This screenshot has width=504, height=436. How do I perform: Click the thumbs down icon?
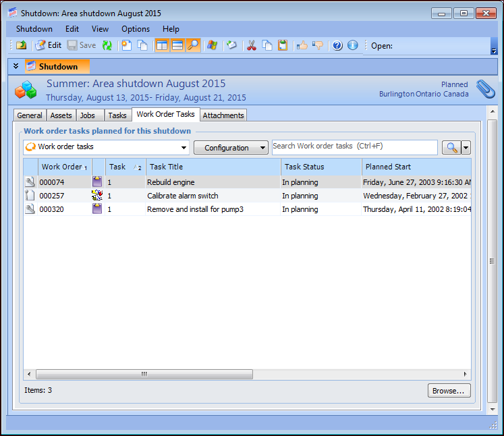coord(318,45)
